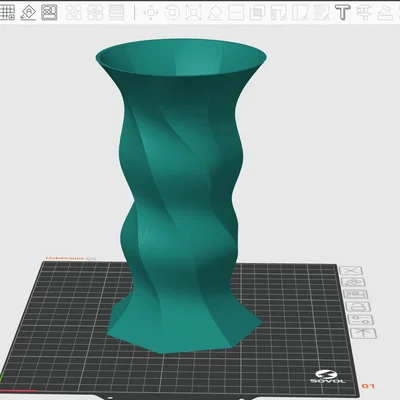The height and width of the screenshot is (400, 400).
Task: Split model to objects
Action: tap(74, 12)
